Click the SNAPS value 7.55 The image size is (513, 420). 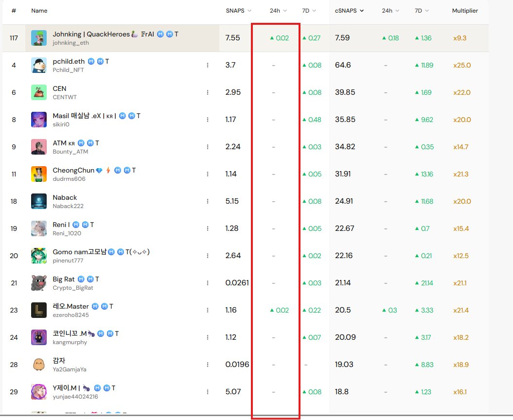232,38
